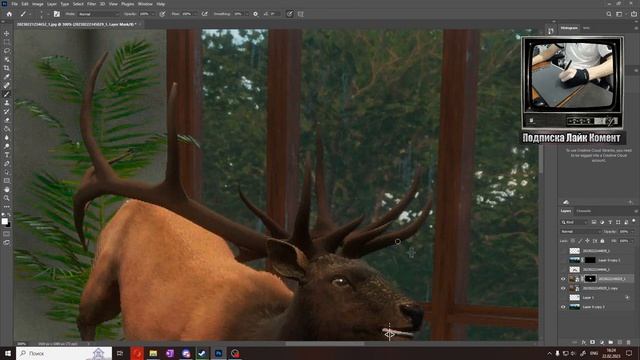Hide the Layer 9 copy 3 layer
This screenshot has width=640, height=360.
(563, 307)
